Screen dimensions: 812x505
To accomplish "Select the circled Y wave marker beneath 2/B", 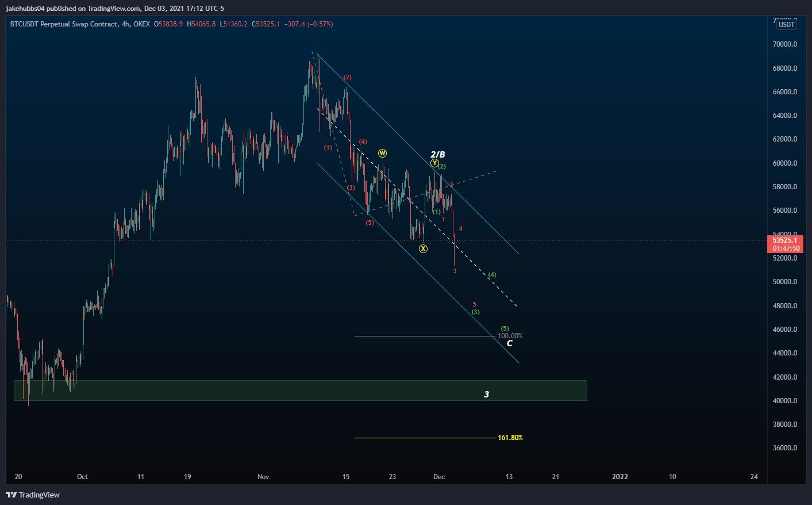I will (x=435, y=163).
